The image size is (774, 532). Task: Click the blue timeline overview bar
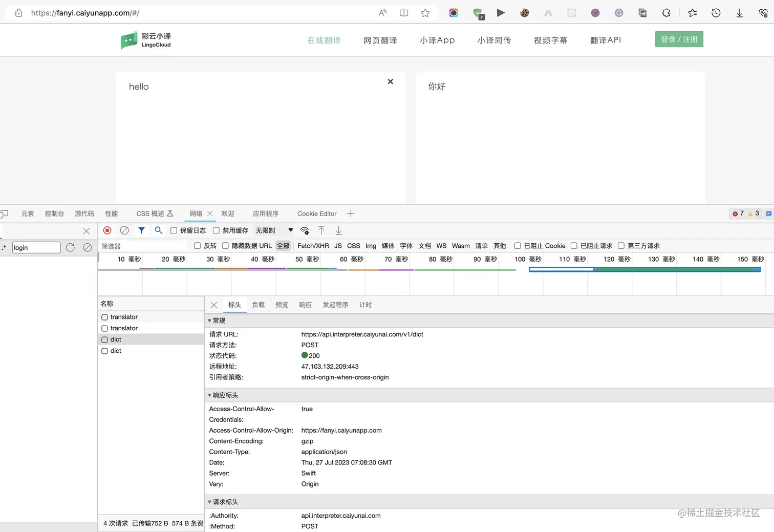point(644,269)
